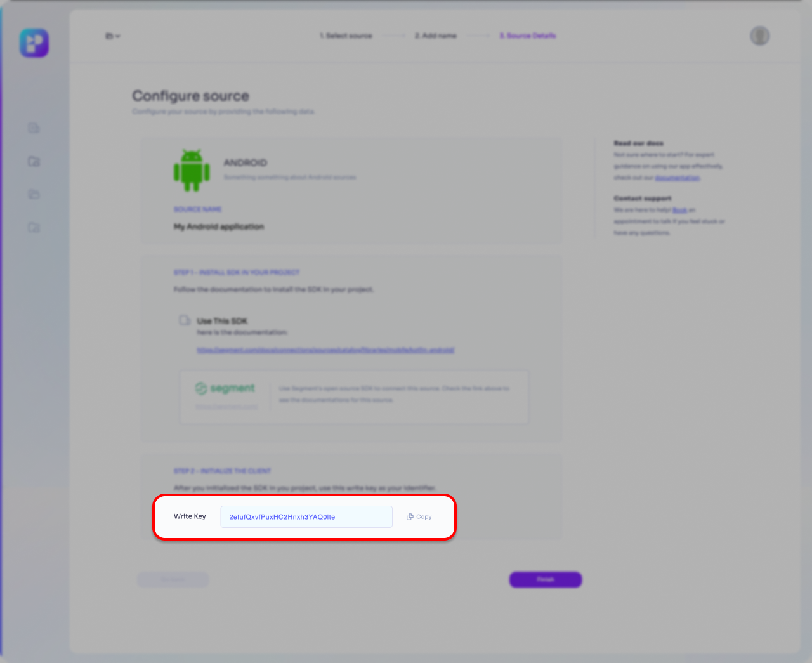Screen dimensions: 812x663
Task: Click the Book link under Contact support
Action: click(x=679, y=210)
